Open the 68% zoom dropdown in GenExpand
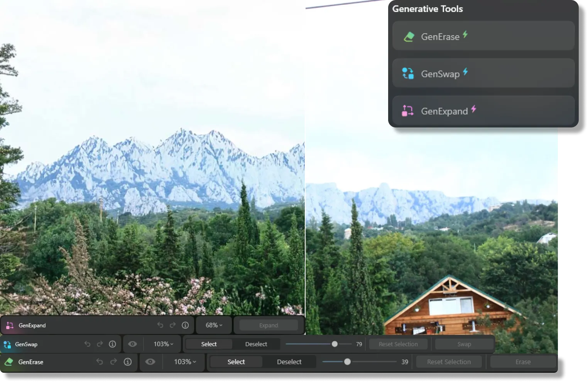Viewport: 588px width, 382px height. [214, 325]
